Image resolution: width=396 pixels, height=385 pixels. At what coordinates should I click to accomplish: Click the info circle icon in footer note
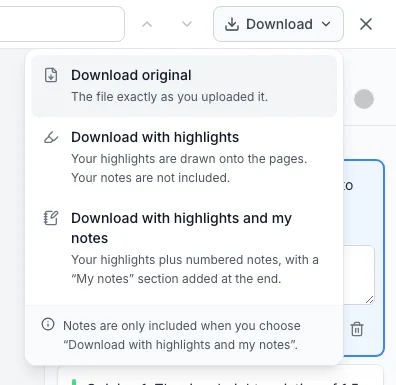[48, 324]
